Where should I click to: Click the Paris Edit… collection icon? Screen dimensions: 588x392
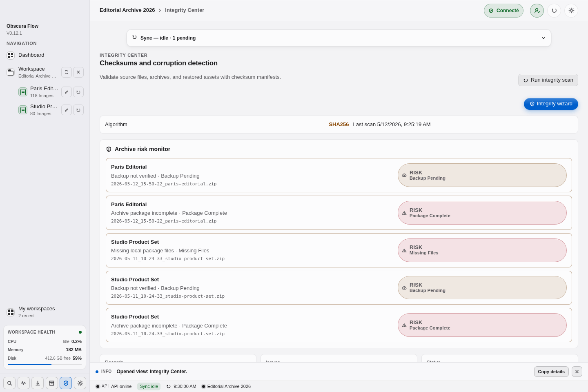(x=23, y=92)
